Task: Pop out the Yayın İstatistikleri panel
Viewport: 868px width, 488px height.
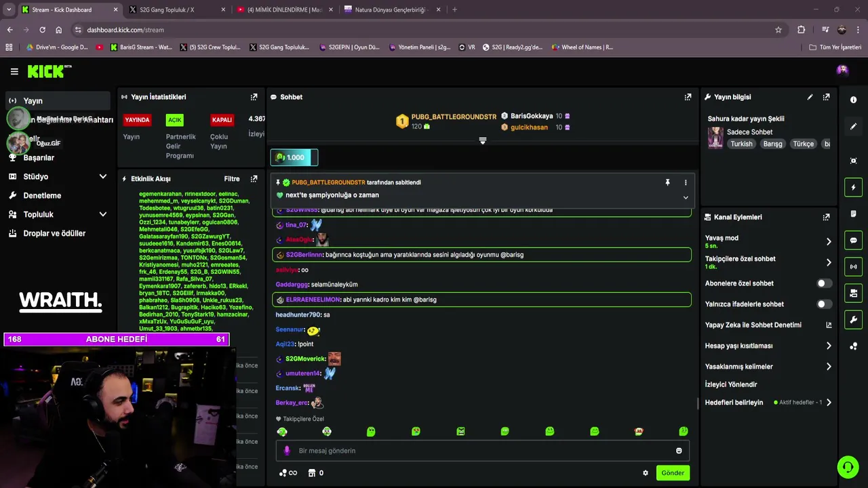Action: [254, 97]
